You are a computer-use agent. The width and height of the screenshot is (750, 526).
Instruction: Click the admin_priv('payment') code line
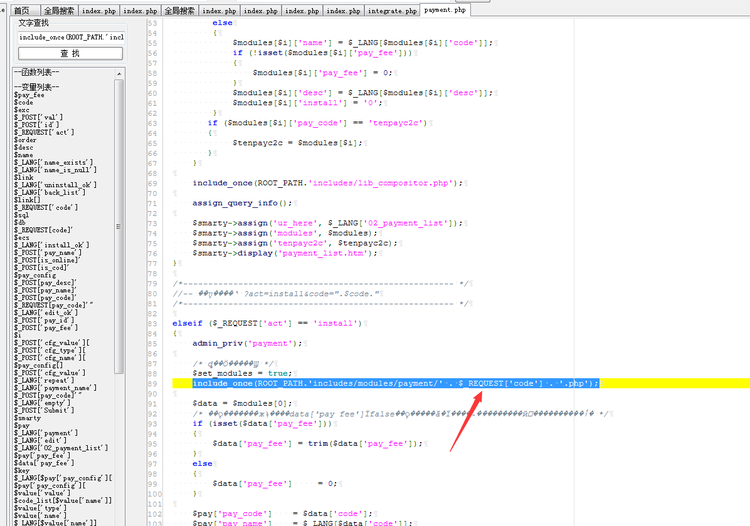click(248, 343)
